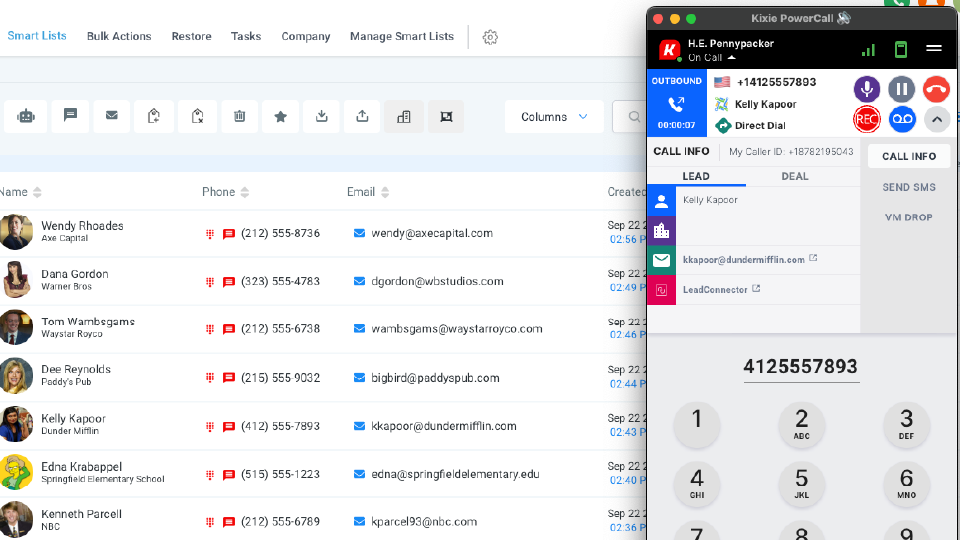Open Kenneth Parcell contact name
This screenshot has width=960, height=540.
point(81,514)
